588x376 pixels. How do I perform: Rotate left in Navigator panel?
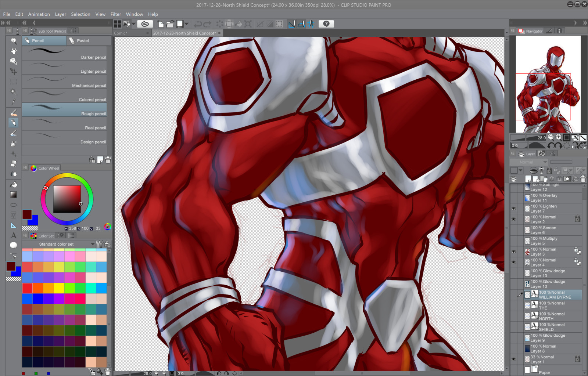(551, 145)
